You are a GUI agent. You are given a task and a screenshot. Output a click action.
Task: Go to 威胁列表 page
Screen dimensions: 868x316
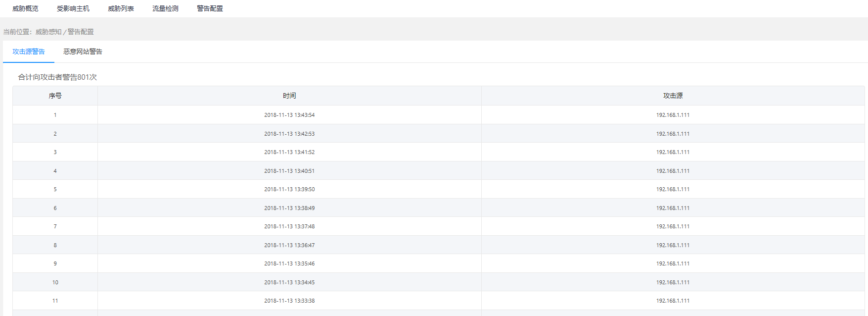(x=121, y=8)
